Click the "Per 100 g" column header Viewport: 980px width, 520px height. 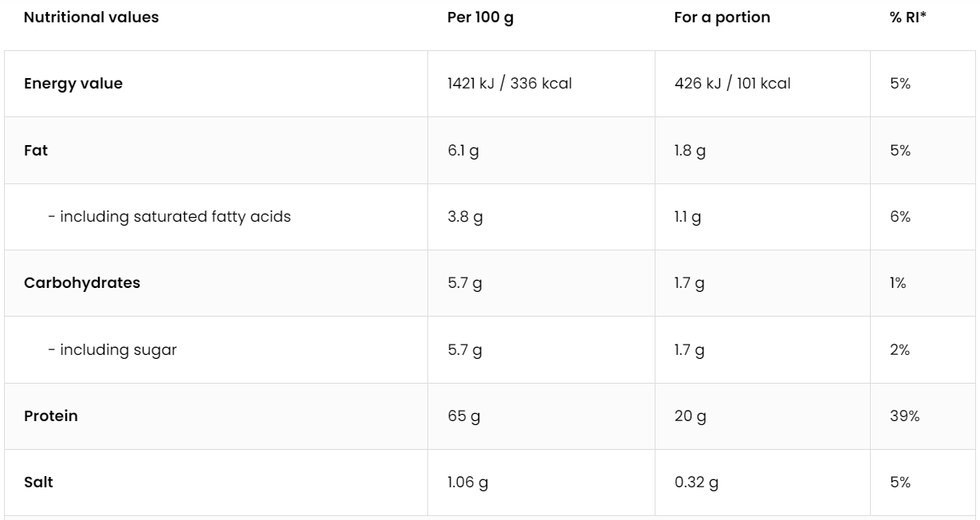click(x=480, y=18)
